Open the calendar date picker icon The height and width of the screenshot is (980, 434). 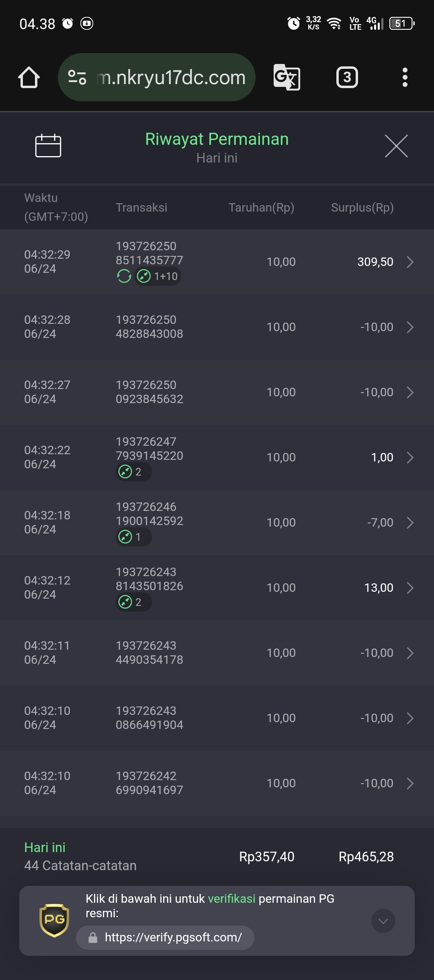[x=48, y=146]
